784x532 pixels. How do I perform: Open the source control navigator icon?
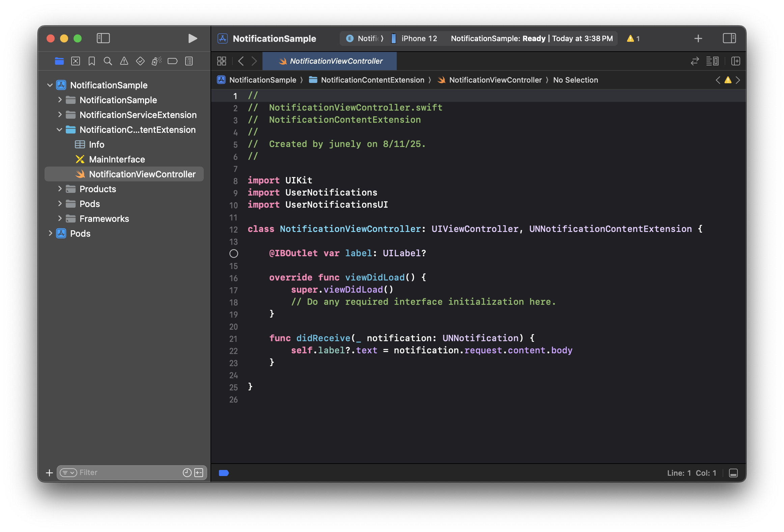[76, 61]
